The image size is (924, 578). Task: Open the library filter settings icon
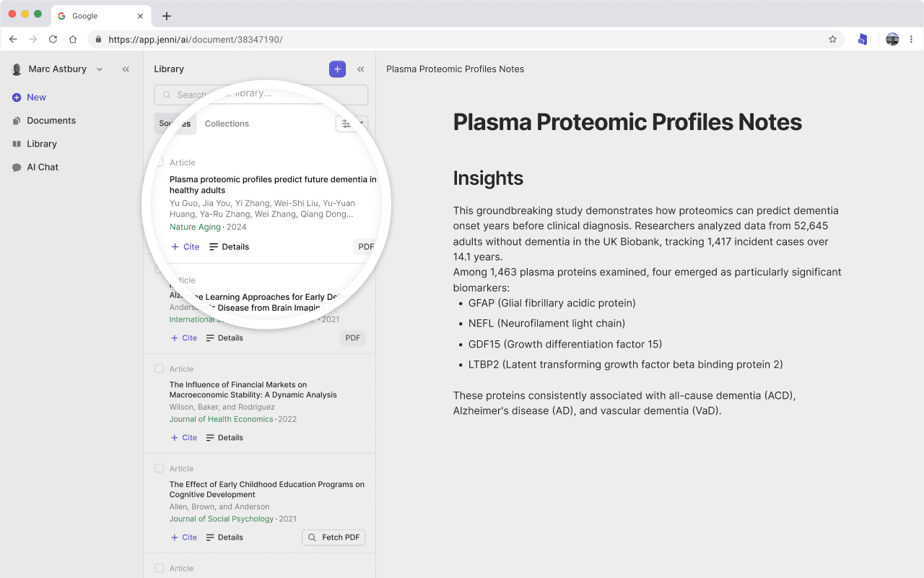(x=346, y=124)
